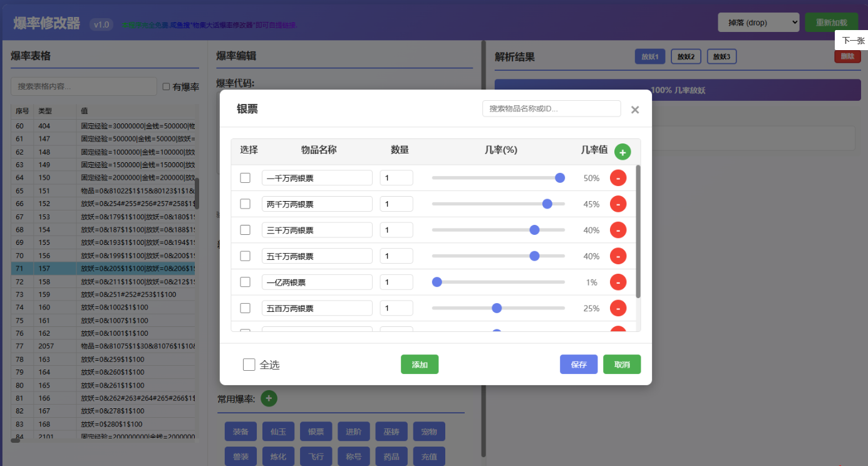Image resolution: width=868 pixels, height=466 pixels.
Task: Close the 银票 dialog with the X
Action: (x=634, y=109)
